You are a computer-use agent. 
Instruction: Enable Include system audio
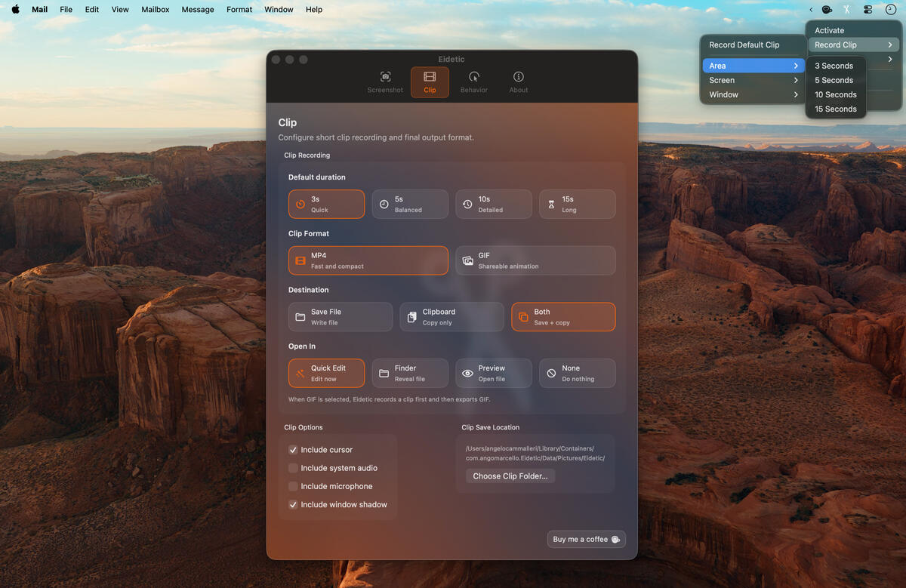pos(293,468)
